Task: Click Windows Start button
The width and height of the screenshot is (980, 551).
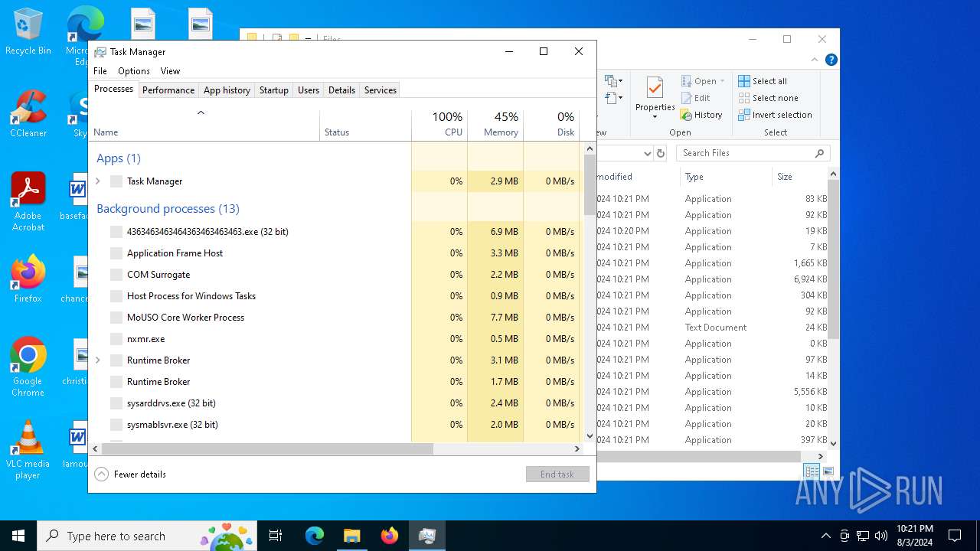Action: click(x=18, y=536)
